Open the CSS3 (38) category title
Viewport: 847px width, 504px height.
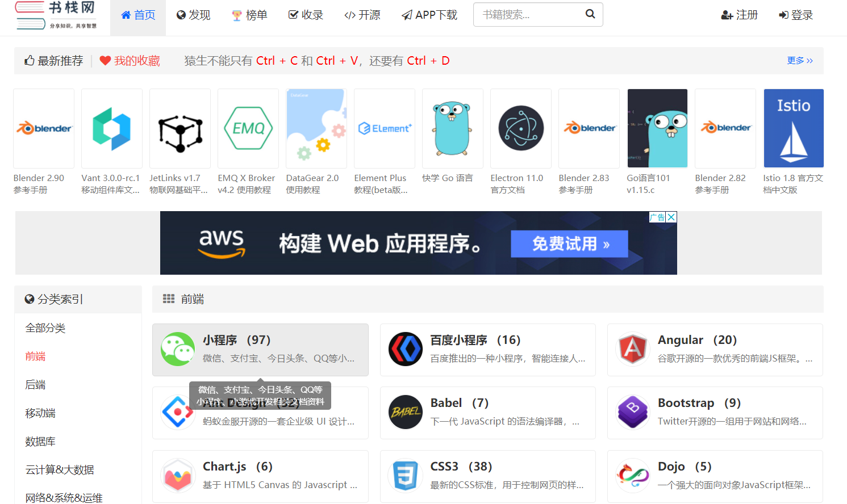click(x=461, y=467)
